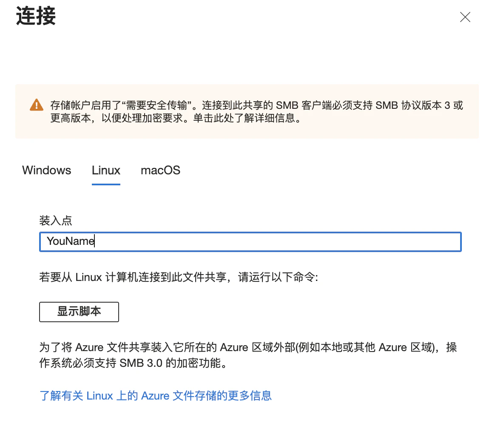Close the 连接 dialog using the X
495x448 pixels.
coord(465,17)
